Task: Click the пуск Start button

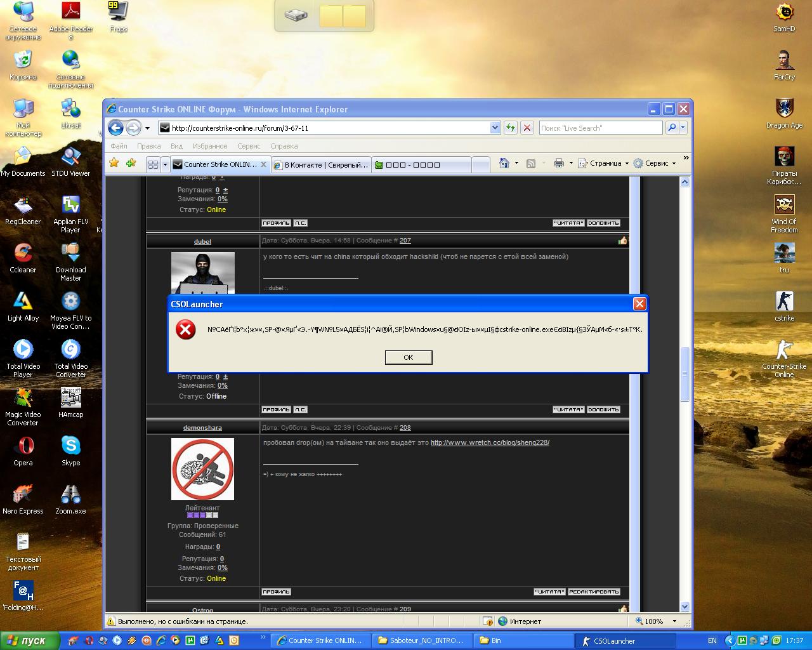Action: 30,640
